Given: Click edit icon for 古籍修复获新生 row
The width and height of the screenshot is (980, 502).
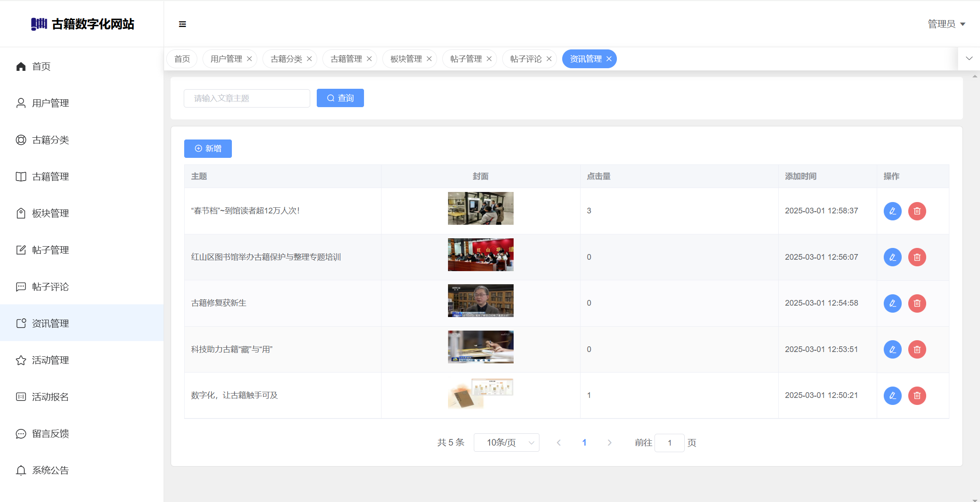Looking at the screenshot, I should pyautogui.click(x=892, y=303).
